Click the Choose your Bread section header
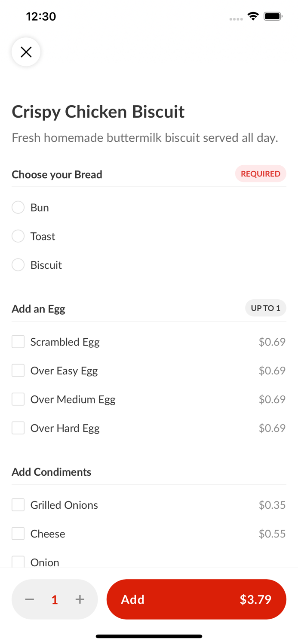 tap(57, 174)
